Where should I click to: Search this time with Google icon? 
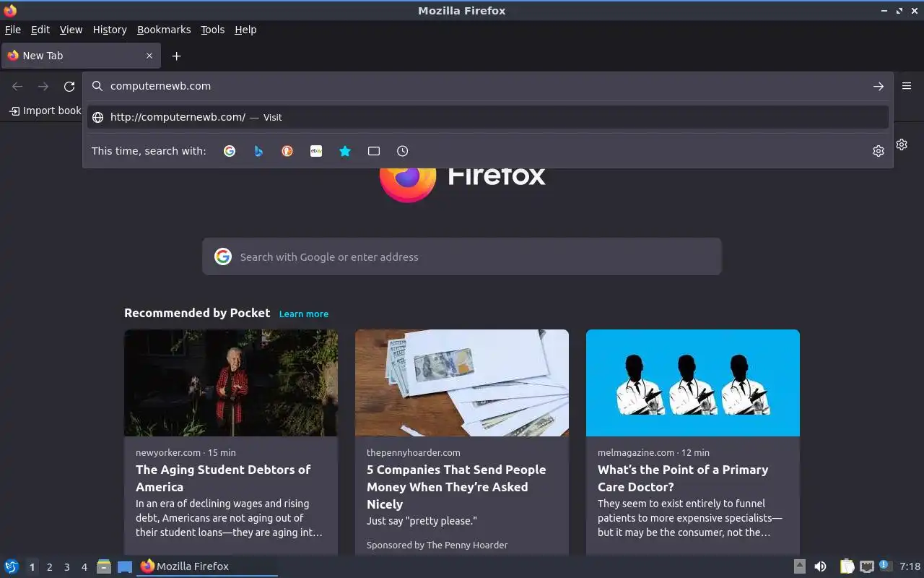point(230,151)
